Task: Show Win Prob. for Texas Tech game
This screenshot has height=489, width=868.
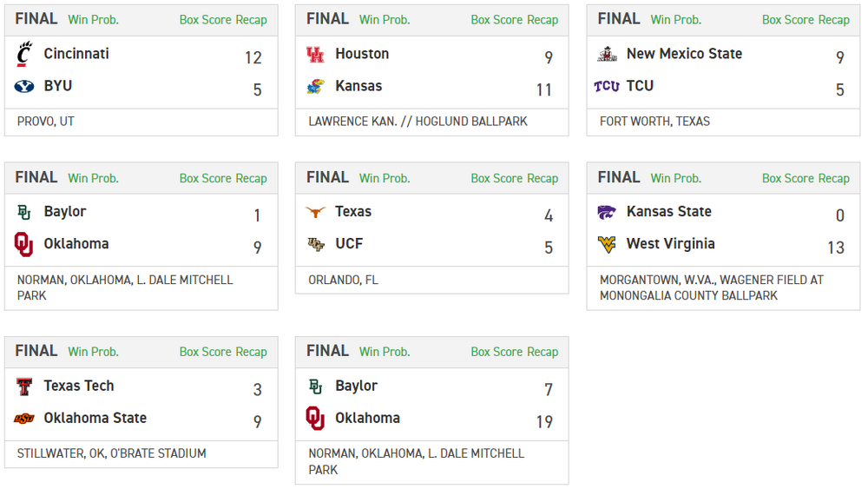Action: point(94,352)
